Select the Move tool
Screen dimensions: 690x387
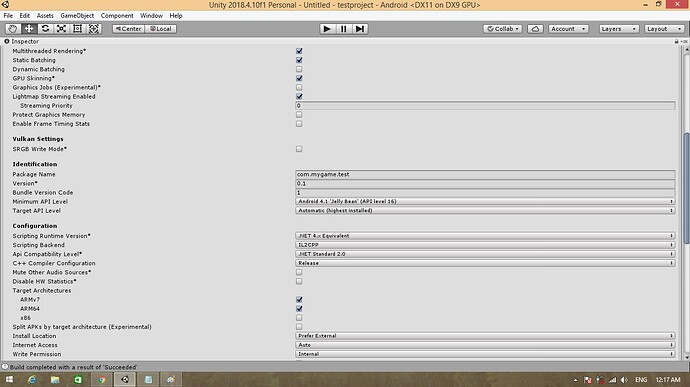29,29
